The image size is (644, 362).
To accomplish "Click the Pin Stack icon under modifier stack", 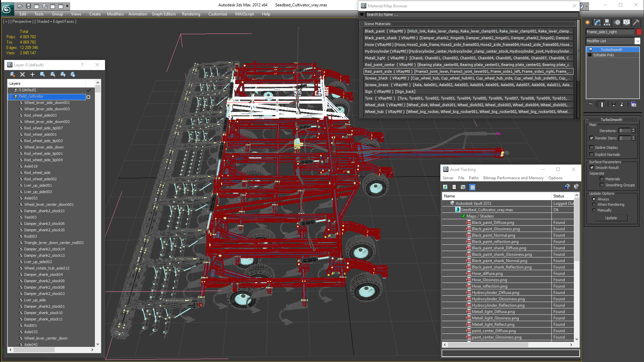I will pyautogui.click(x=590, y=105).
